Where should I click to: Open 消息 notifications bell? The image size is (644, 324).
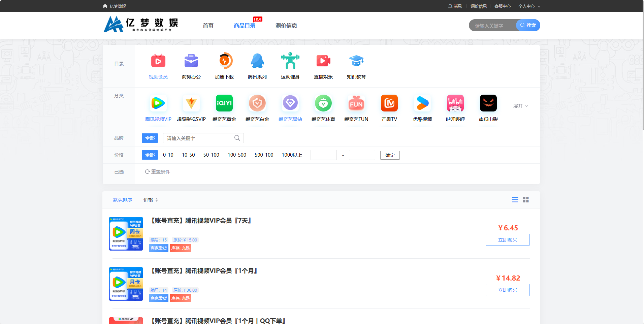pyautogui.click(x=455, y=6)
